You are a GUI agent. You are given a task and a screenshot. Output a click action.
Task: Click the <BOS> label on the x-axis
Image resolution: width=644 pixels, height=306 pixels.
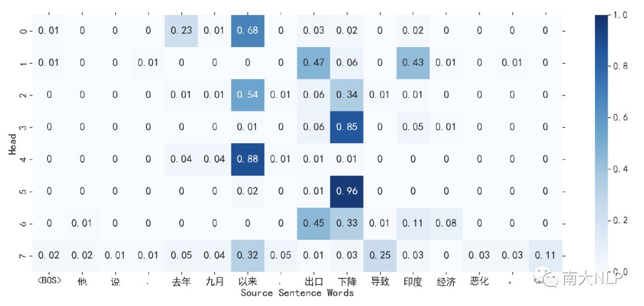pyautogui.click(x=48, y=280)
